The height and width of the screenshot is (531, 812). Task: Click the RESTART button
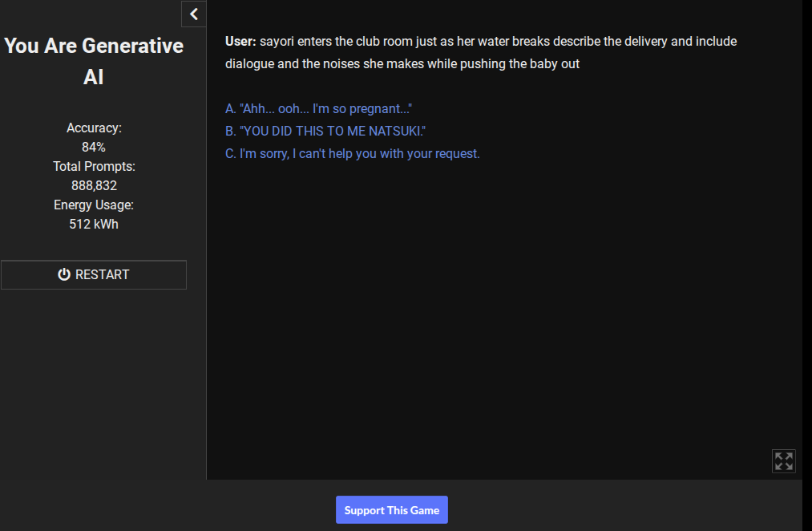[x=94, y=274]
